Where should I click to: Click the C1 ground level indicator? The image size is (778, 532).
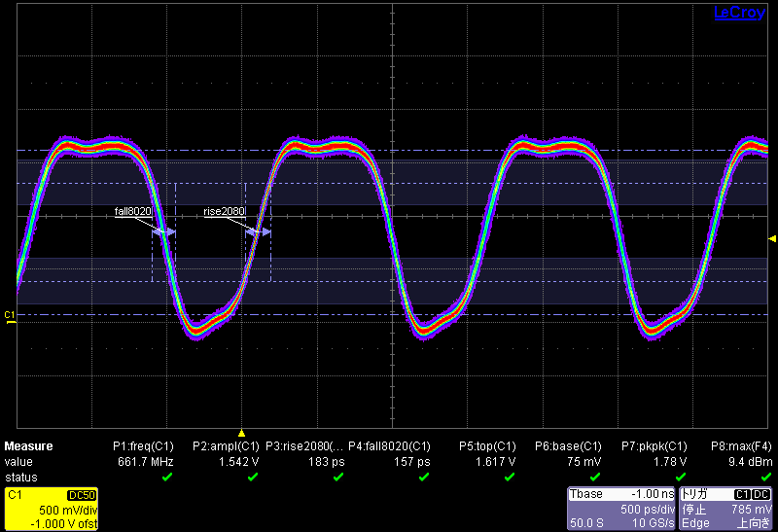pos(10,316)
